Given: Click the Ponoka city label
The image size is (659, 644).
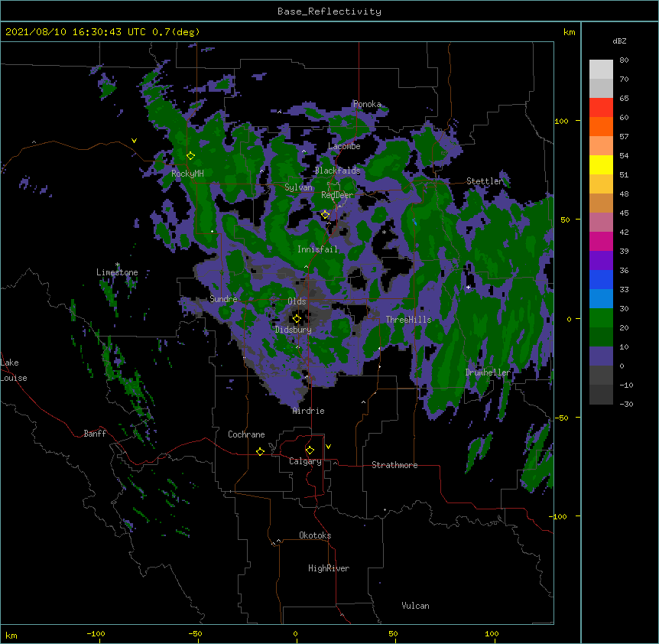Looking at the screenshot, I should pos(367,104).
